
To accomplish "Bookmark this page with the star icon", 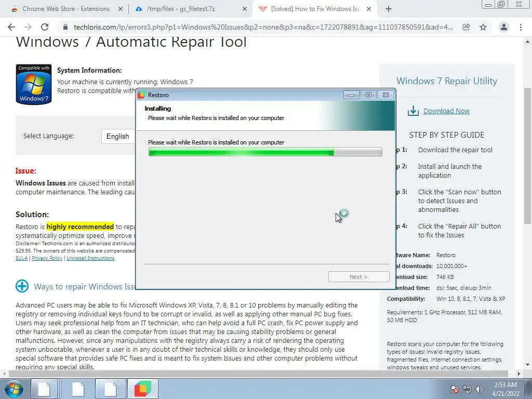I will pyautogui.click(x=483, y=27).
